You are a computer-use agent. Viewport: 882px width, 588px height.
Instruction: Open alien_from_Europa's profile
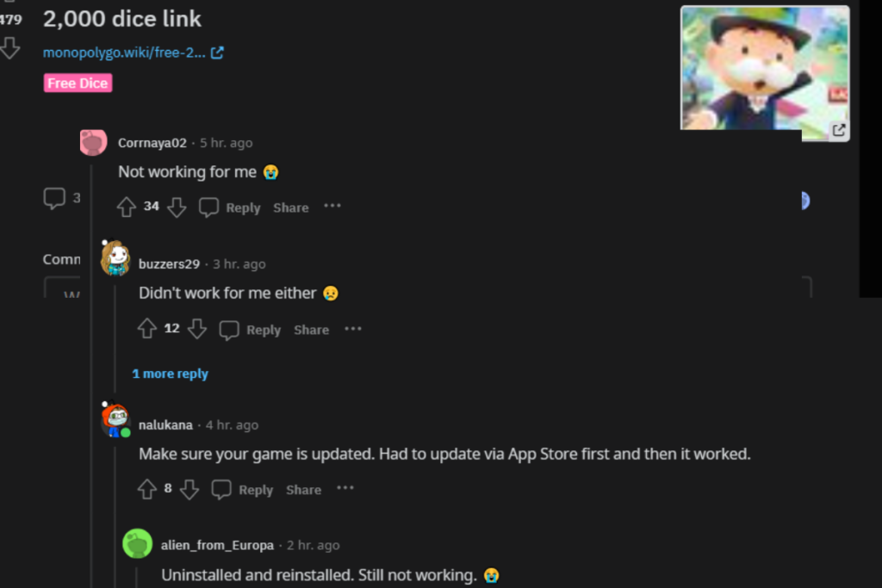217,545
